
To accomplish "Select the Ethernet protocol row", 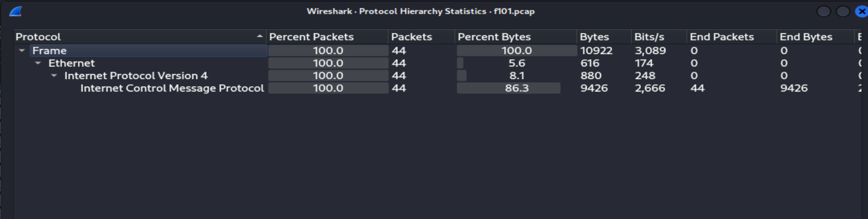I will [437, 63].
